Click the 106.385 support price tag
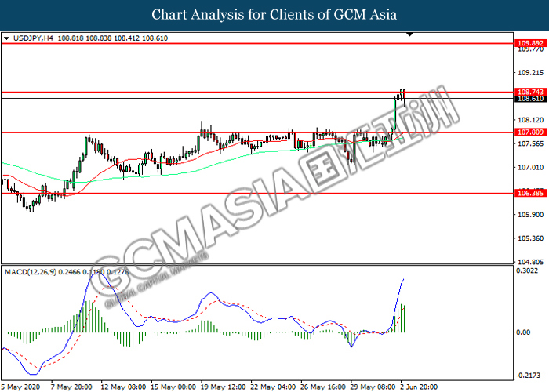Viewport: 549px width, 392px height. pyautogui.click(x=530, y=193)
